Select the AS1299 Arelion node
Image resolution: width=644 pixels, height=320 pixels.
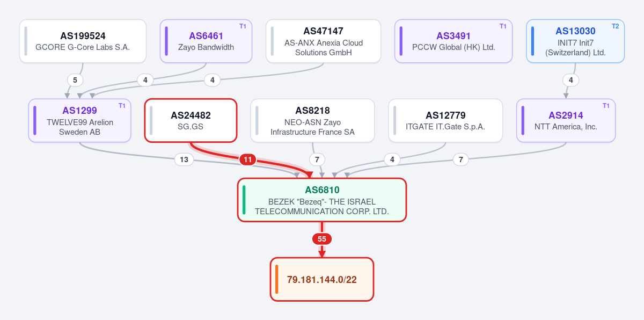pos(79,121)
